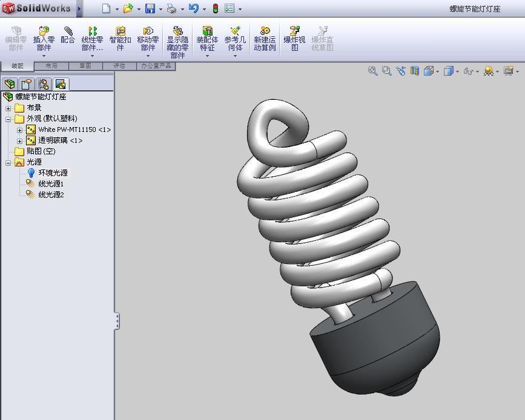Toggle Section View icon
Screen dimensions: 525x420
415,71
